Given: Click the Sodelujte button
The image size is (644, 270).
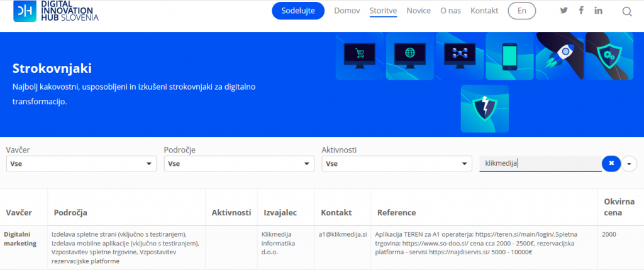Looking at the screenshot, I should tap(298, 11).
